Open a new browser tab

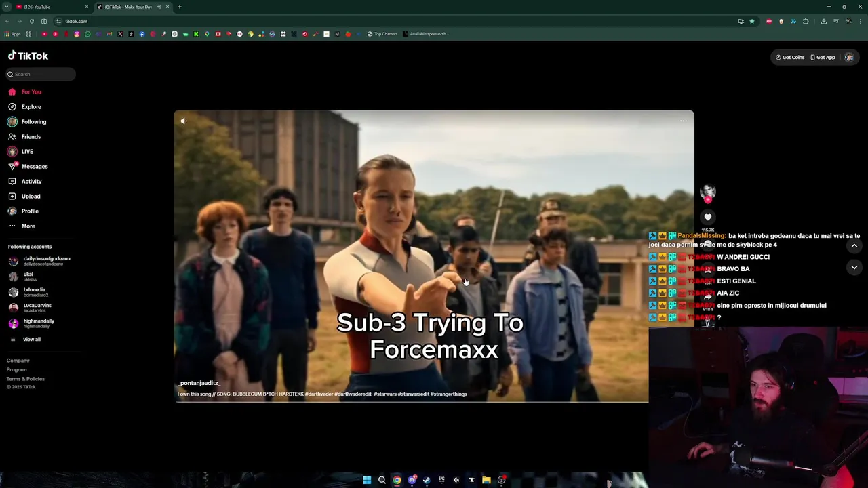[x=179, y=7]
